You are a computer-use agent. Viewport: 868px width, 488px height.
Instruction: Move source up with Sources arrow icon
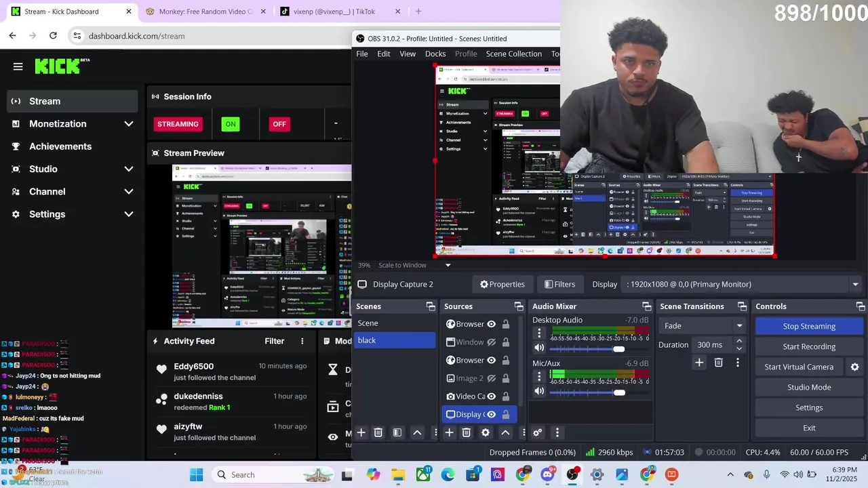click(x=505, y=432)
